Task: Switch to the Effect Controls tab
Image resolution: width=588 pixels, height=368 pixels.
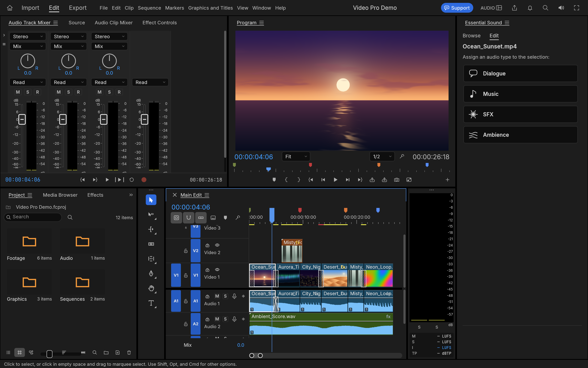Action: coord(159,23)
